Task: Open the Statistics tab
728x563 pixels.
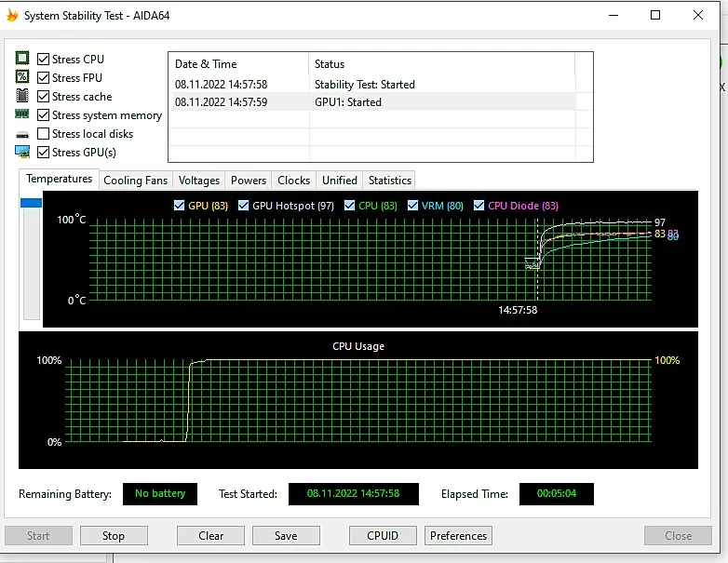Action: coord(389,181)
